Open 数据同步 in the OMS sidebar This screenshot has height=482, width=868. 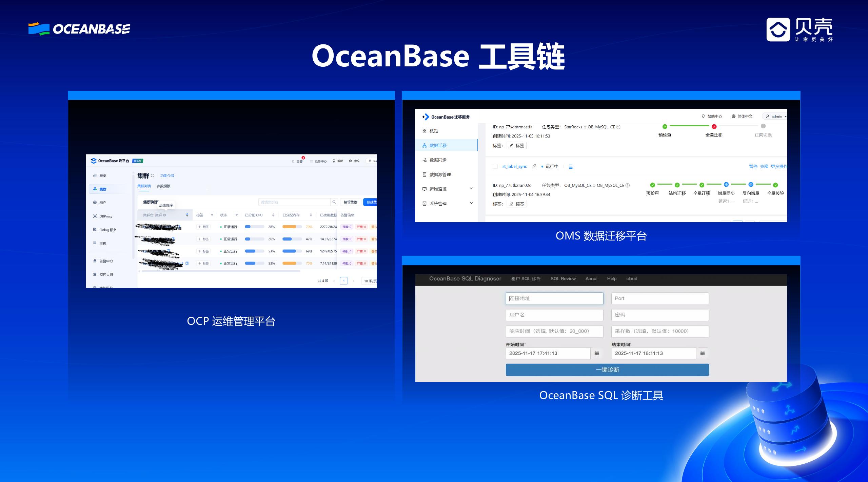pyautogui.click(x=437, y=160)
